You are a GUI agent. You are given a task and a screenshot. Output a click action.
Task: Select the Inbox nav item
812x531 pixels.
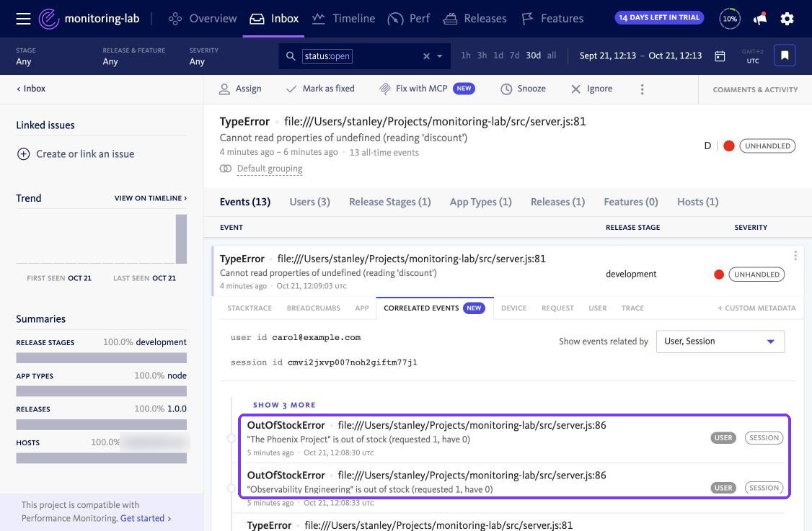click(x=273, y=19)
